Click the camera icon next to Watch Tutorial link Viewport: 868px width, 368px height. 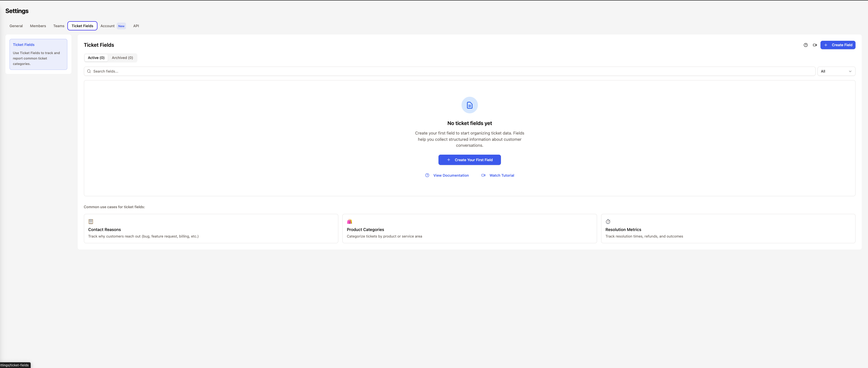click(483, 175)
